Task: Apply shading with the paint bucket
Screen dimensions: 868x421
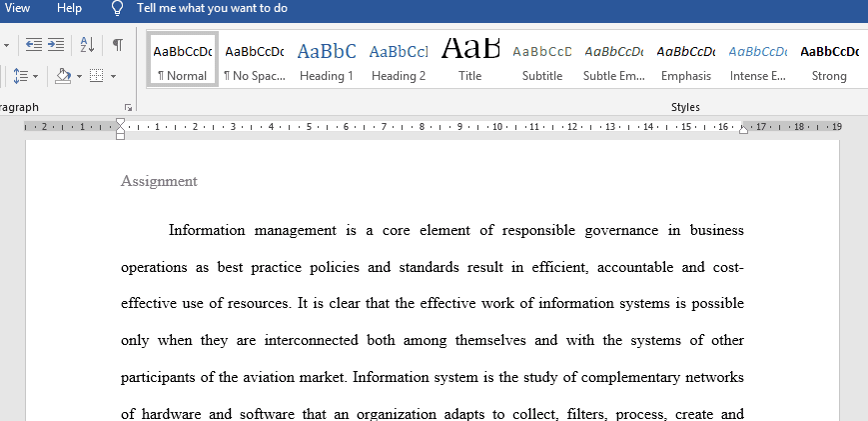Action: point(63,76)
